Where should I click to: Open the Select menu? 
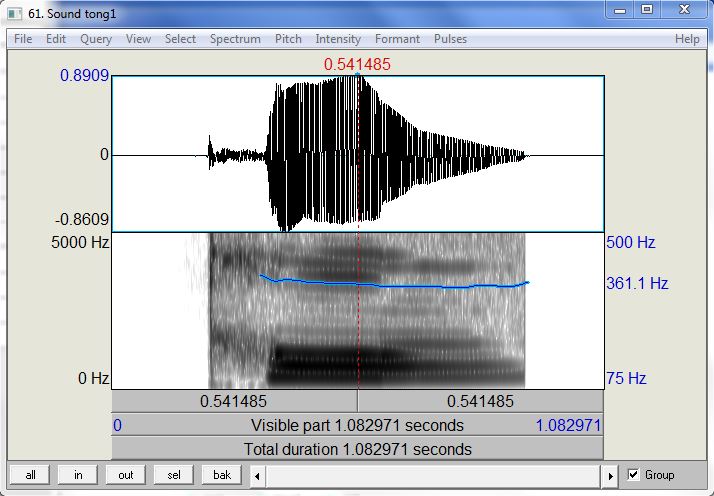click(180, 39)
